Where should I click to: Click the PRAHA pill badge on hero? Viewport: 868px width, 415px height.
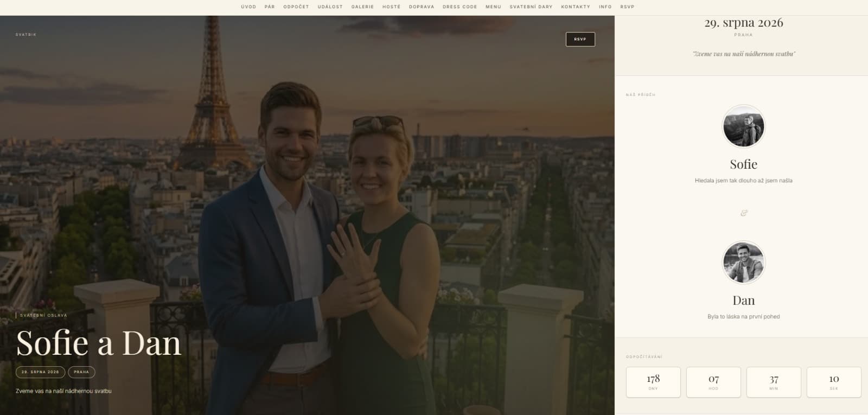(81, 372)
